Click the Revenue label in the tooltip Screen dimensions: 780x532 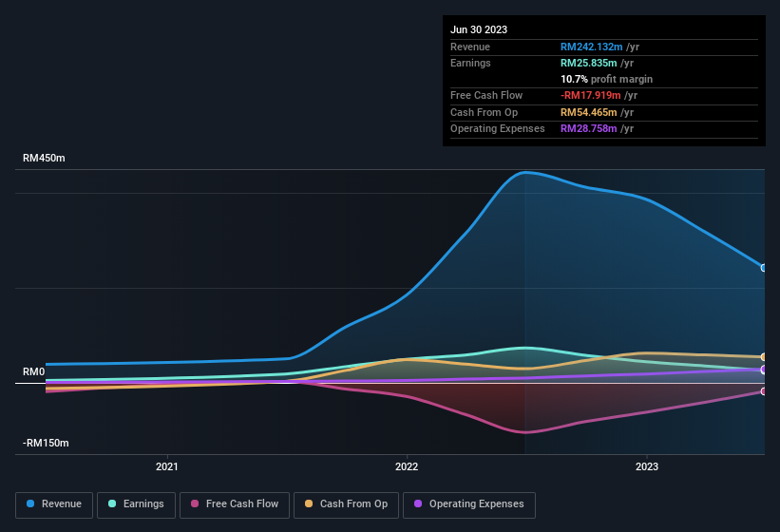click(x=470, y=47)
